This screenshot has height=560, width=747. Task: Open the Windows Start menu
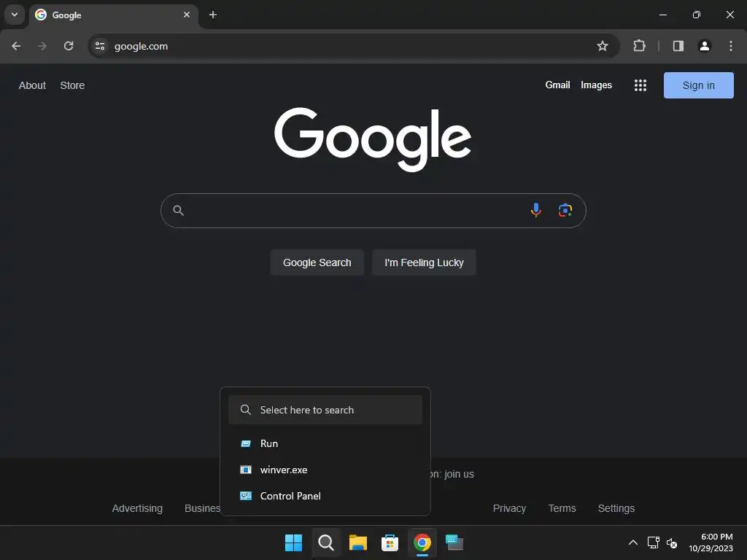(293, 542)
